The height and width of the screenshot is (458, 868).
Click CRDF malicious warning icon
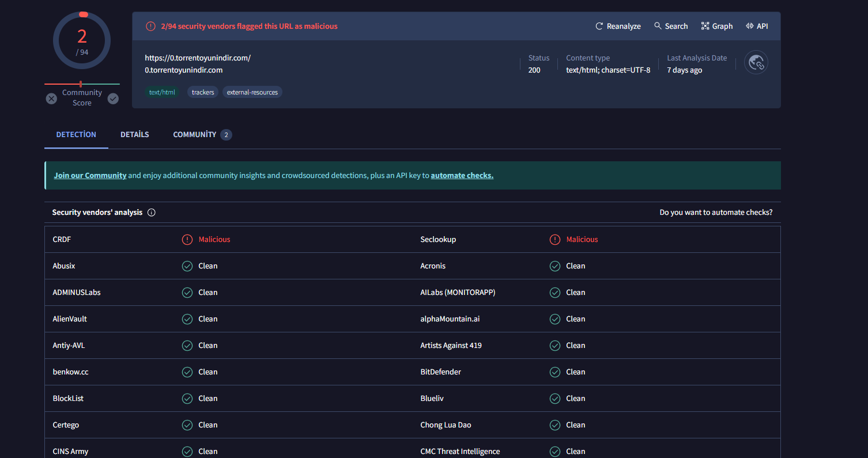(187, 240)
